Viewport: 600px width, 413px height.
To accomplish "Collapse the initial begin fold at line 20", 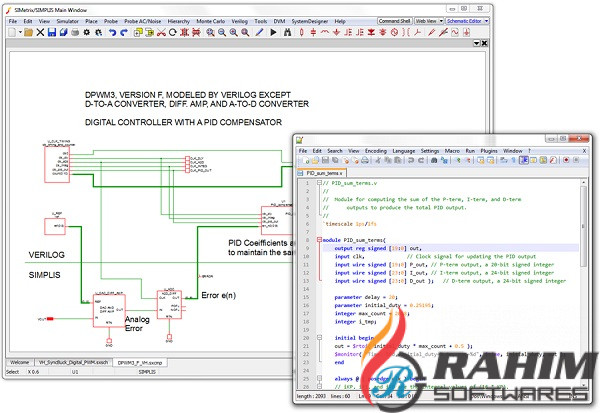I will coord(319,338).
